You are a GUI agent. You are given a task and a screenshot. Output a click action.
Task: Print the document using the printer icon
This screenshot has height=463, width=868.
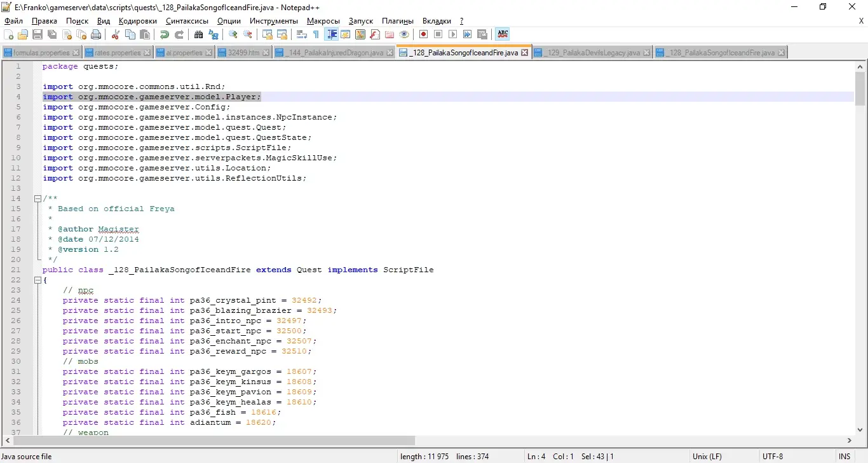(x=96, y=34)
